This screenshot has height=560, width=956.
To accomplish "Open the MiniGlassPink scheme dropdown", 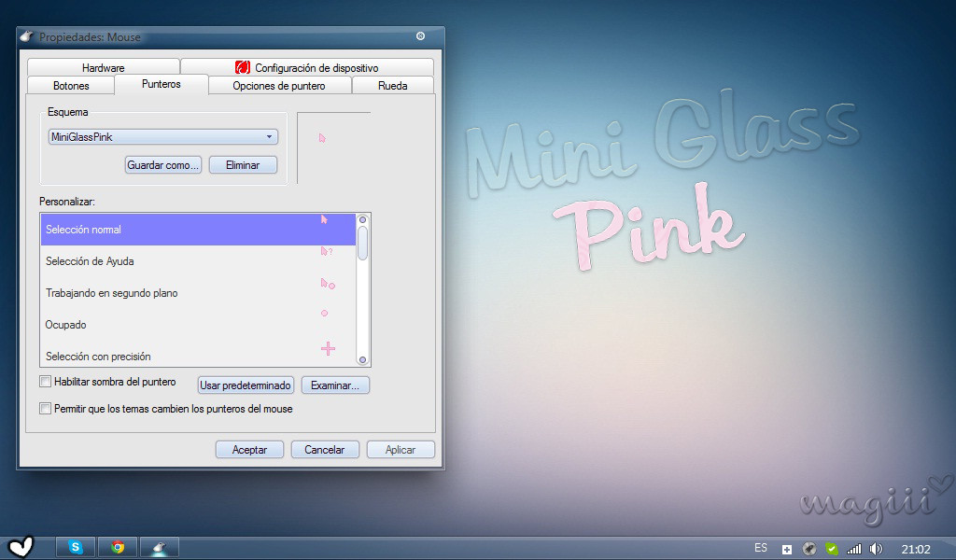I will 162,137.
